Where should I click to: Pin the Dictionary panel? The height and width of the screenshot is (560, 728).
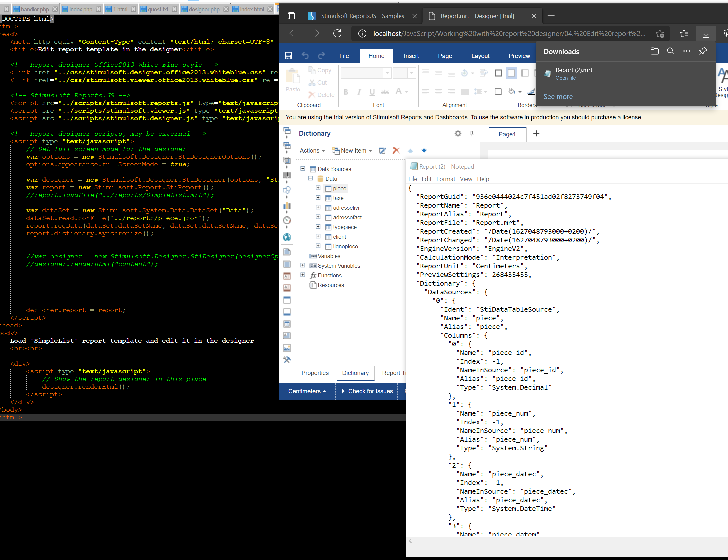[472, 133]
